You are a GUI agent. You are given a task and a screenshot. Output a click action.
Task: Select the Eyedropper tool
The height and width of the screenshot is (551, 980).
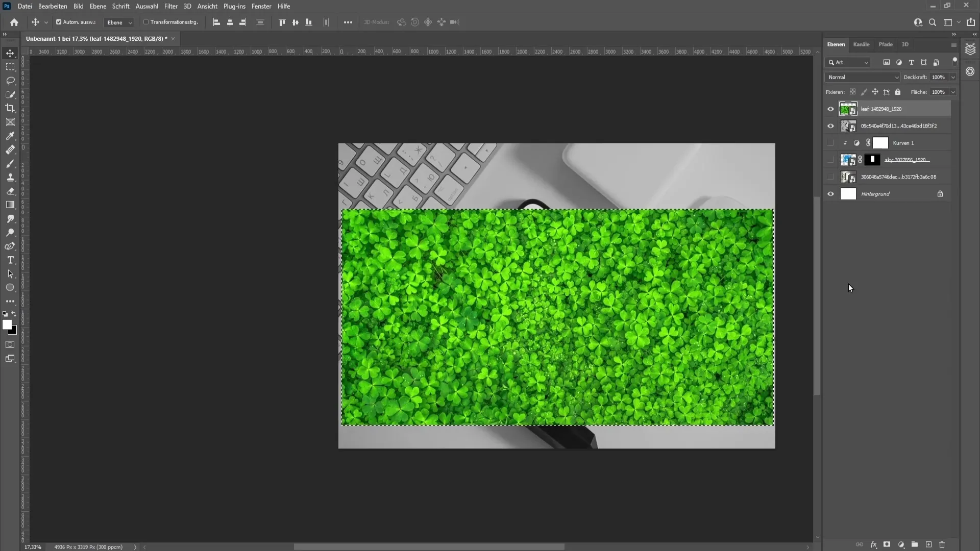pyautogui.click(x=10, y=135)
